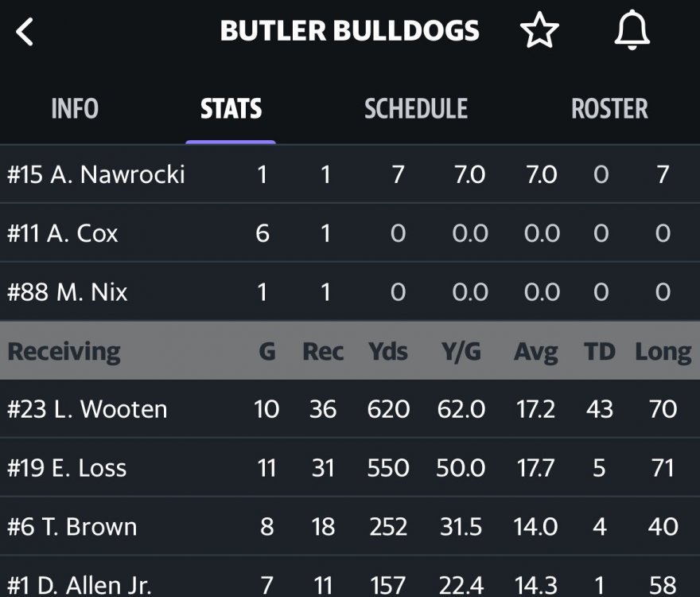Select the STATS tab
The image size is (700, 597).
231,108
